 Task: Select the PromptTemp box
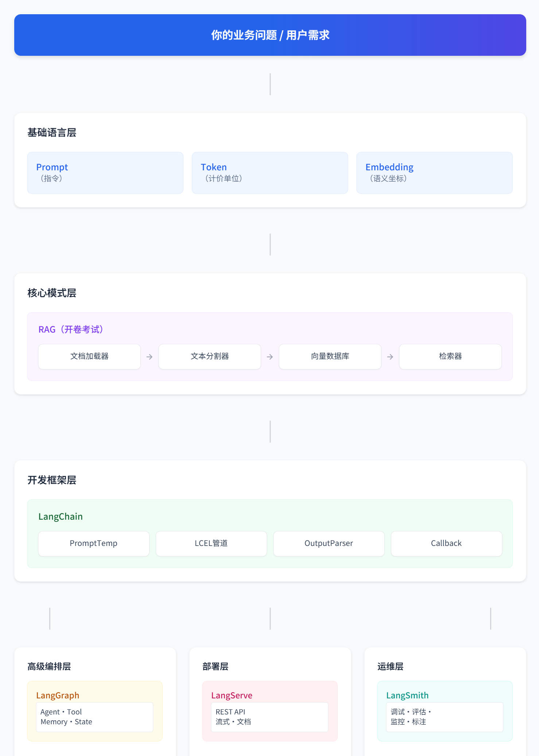tap(94, 544)
